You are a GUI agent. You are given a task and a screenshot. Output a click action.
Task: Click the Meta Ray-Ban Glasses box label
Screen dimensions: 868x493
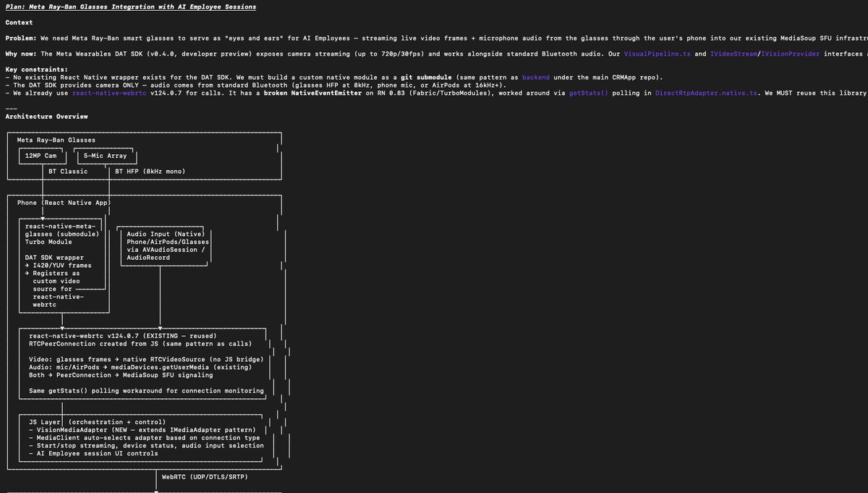(x=56, y=140)
